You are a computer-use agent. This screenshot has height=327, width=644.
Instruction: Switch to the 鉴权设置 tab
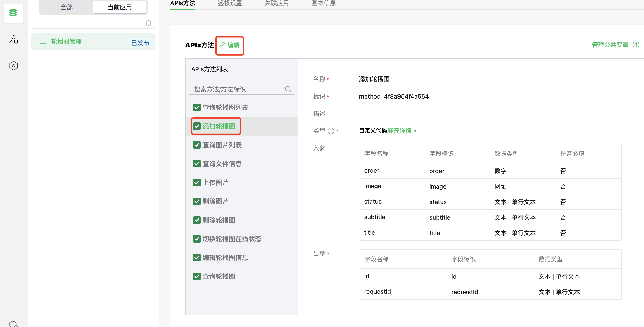[230, 4]
